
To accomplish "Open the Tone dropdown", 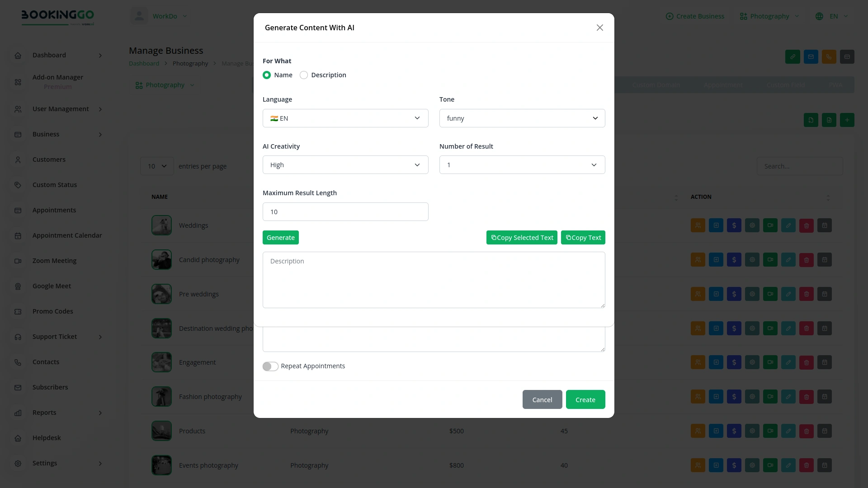I will pos(522,118).
